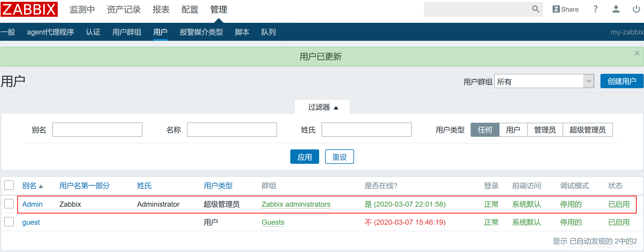
Task: Go to 报警媒介类型 submenu
Action: coord(201,32)
